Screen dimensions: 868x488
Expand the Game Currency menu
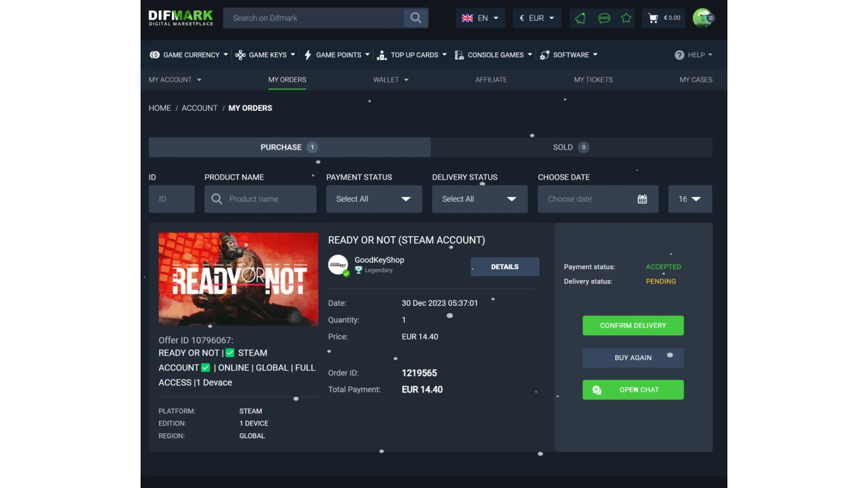coord(189,55)
